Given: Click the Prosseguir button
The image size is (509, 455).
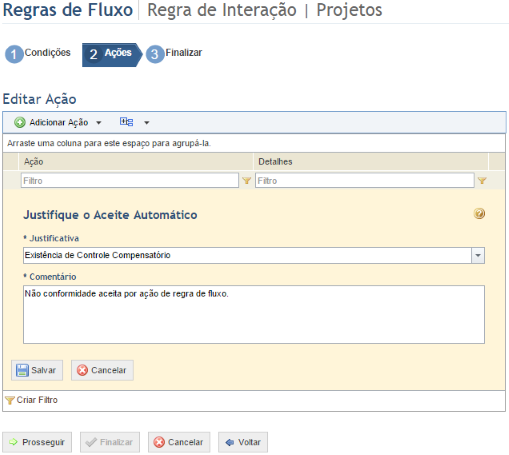Looking at the screenshot, I should point(37,442).
